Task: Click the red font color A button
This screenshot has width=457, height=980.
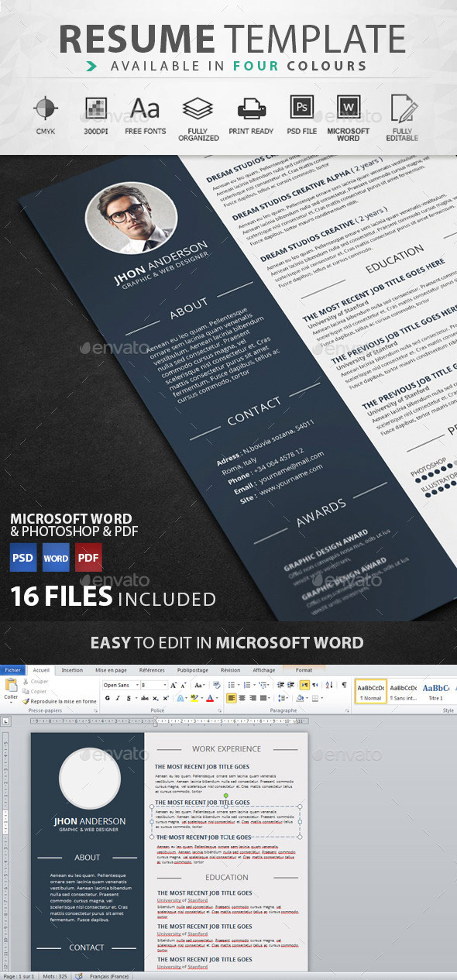Action: click(x=209, y=698)
